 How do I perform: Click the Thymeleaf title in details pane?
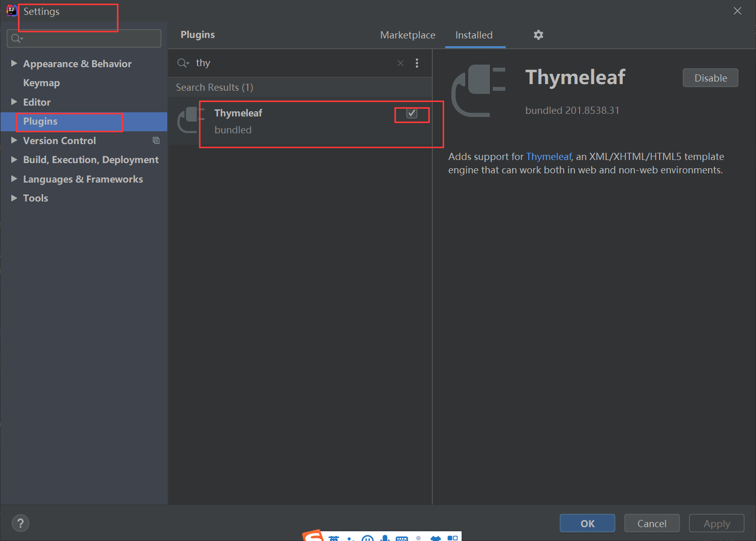tap(575, 77)
